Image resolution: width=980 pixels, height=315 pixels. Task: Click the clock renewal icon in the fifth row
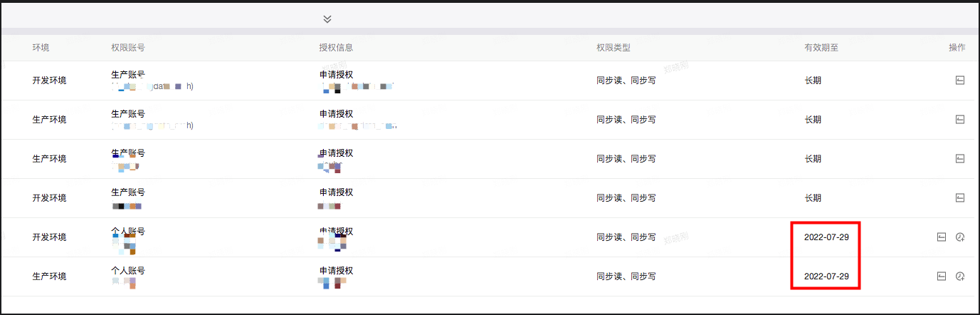pyautogui.click(x=959, y=237)
